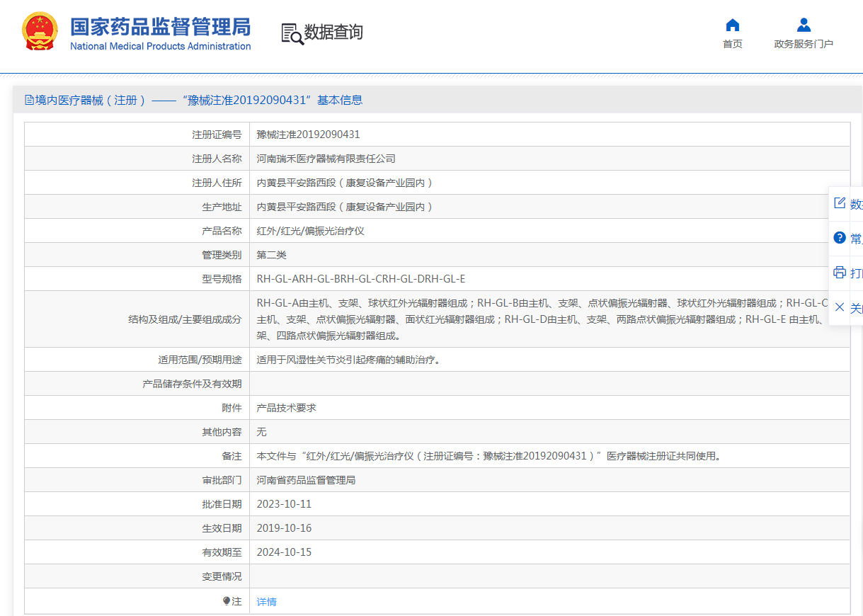Click the lightbulb icon beside 注
Screen dimensions: 863x616
[227, 601]
